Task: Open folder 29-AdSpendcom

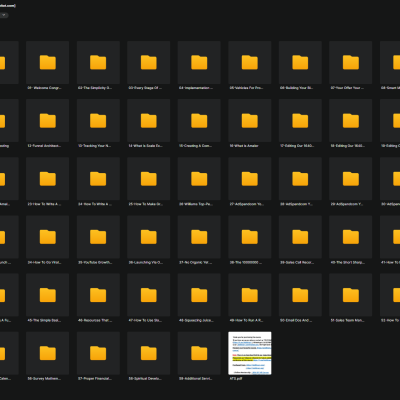Action: (x=351, y=179)
